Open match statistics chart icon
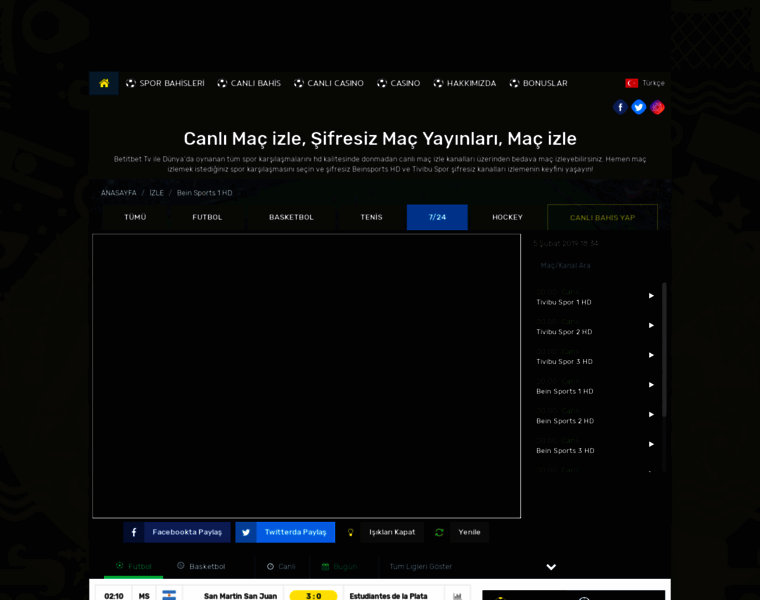Screen dimensions: 760x600 point(457,596)
